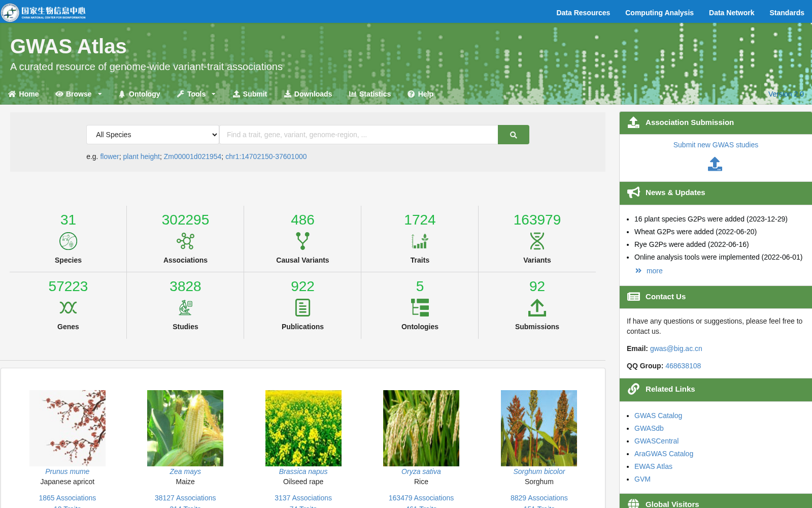Open Computing Analysis in top bar
812x508 pixels.
pyautogui.click(x=659, y=13)
